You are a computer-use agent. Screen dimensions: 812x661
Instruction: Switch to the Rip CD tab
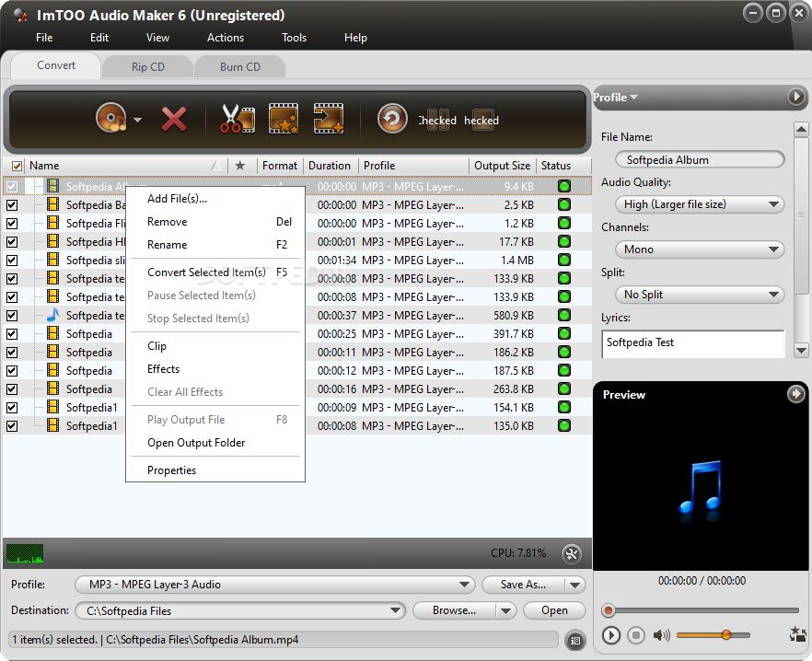coord(148,67)
